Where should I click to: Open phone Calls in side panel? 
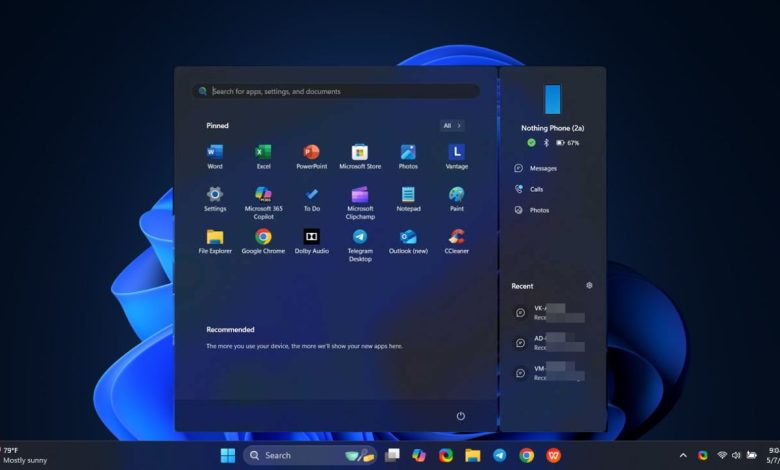point(529,189)
